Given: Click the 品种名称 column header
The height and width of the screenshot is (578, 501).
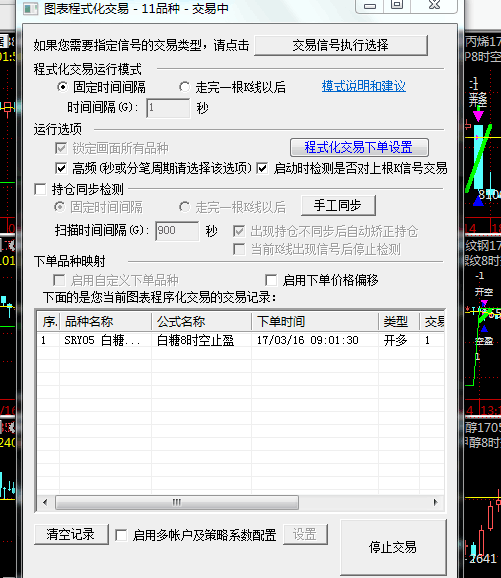Looking at the screenshot, I should 105,321.
